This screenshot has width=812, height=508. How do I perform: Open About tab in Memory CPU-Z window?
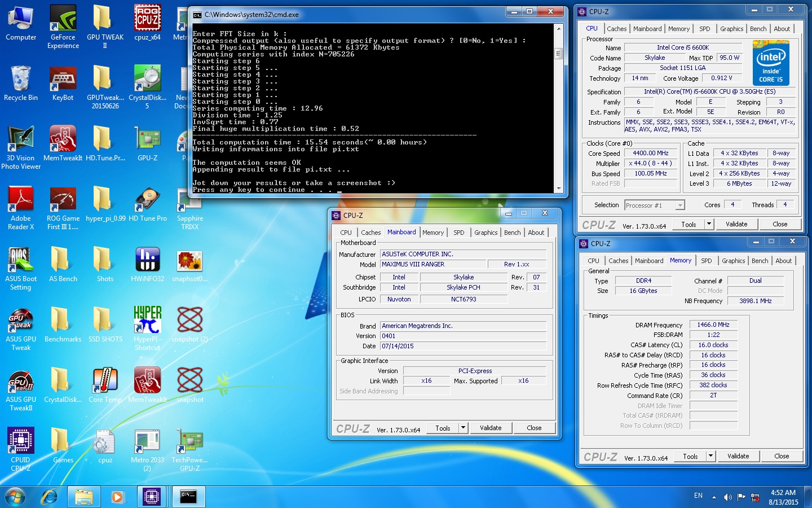click(x=783, y=261)
